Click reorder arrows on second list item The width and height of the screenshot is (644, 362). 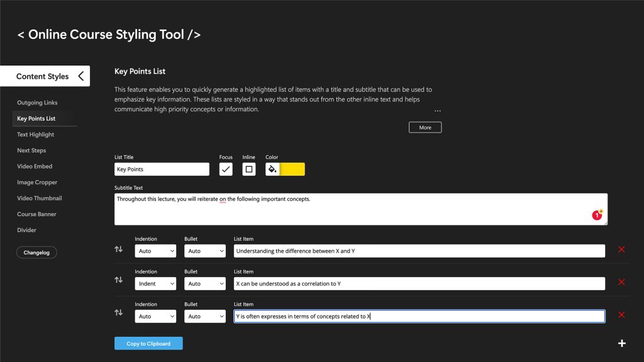119,280
